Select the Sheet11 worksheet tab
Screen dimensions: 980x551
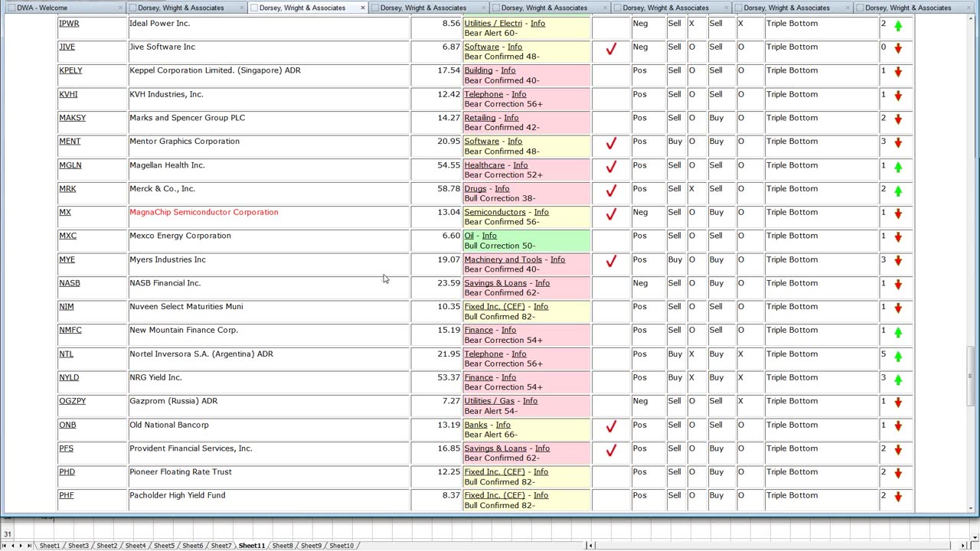pyautogui.click(x=252, y=546)
